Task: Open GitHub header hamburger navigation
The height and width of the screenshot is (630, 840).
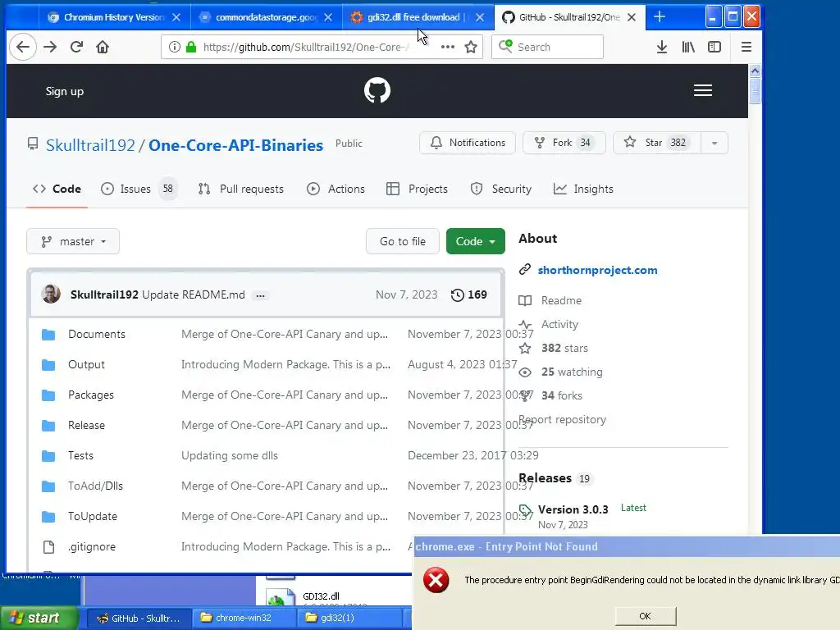Action: [x=703, y=90]
